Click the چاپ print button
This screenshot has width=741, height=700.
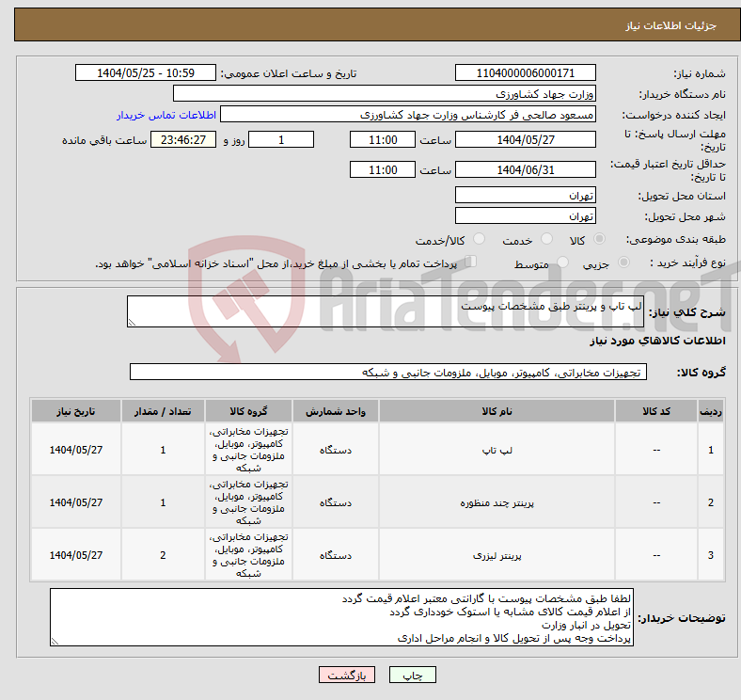click(x=412, y=675)
